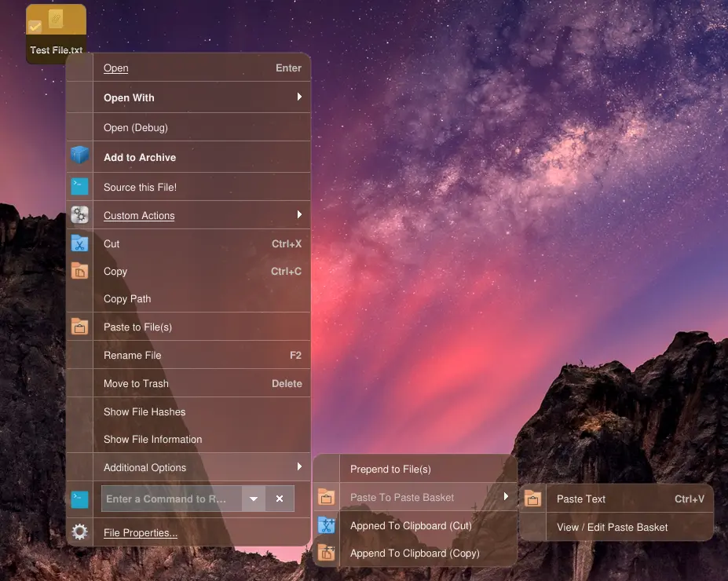Click the orange Copy icon
The image size is (728, 581).
[x=79, y=271]
